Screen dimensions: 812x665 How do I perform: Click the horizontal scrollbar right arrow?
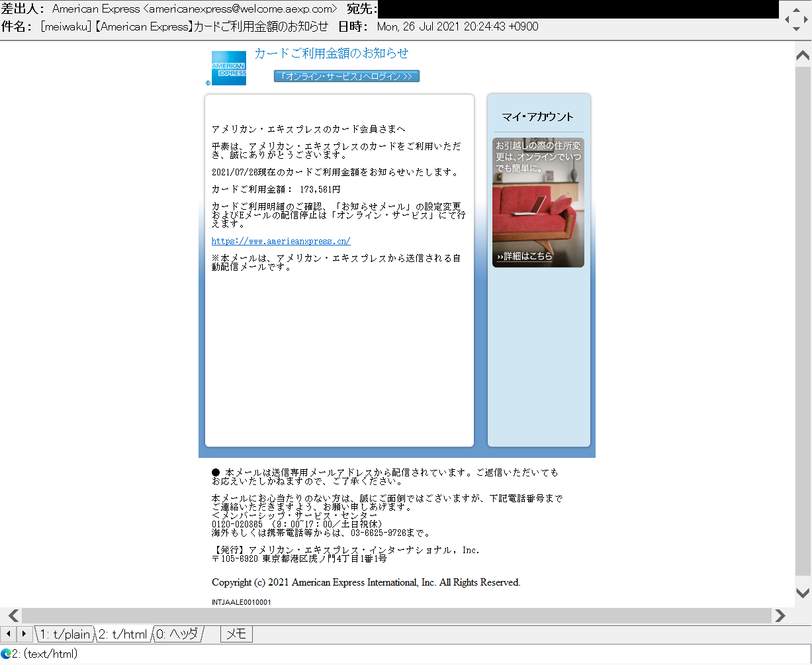[780, 616]
